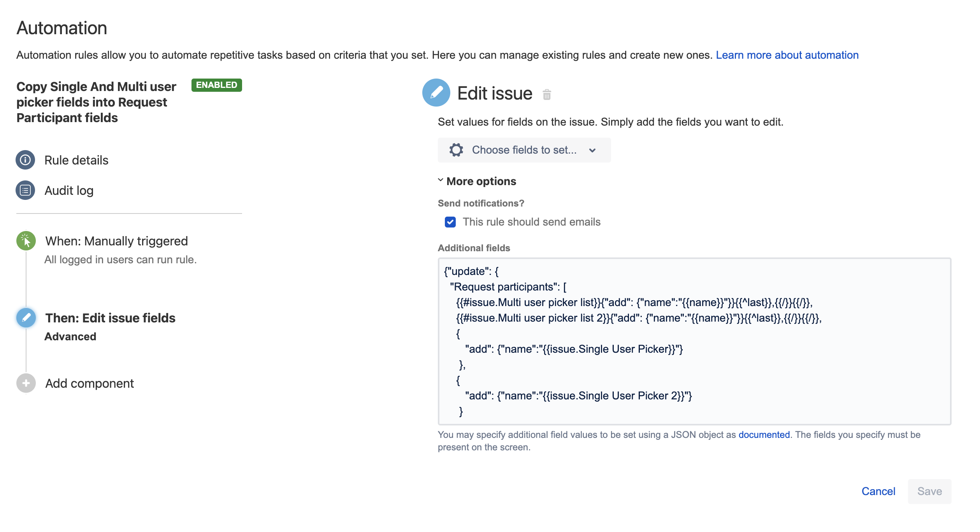Open the Choose fields to set dropdown
This screenshot has width=980, height=532.
point(521,150)
